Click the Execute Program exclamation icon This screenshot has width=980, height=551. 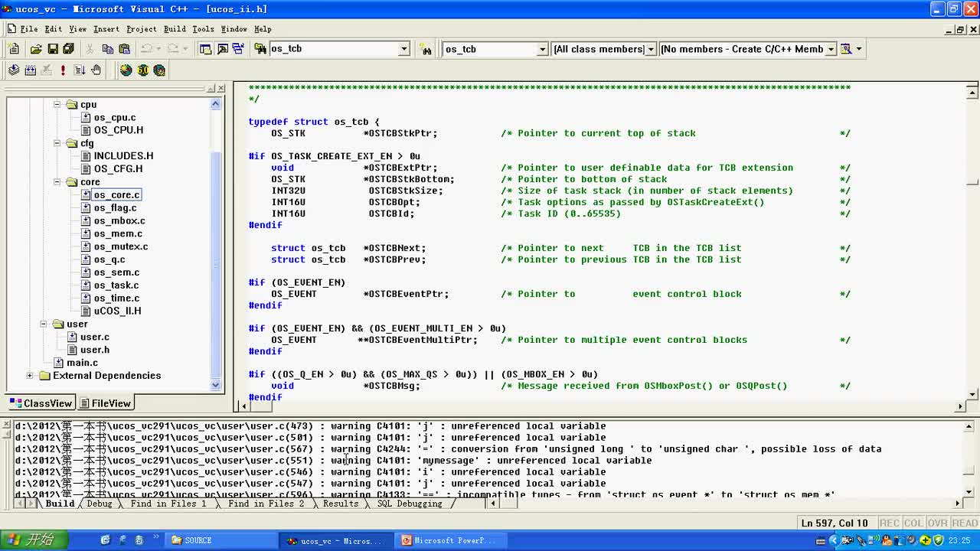click(63, 70)
